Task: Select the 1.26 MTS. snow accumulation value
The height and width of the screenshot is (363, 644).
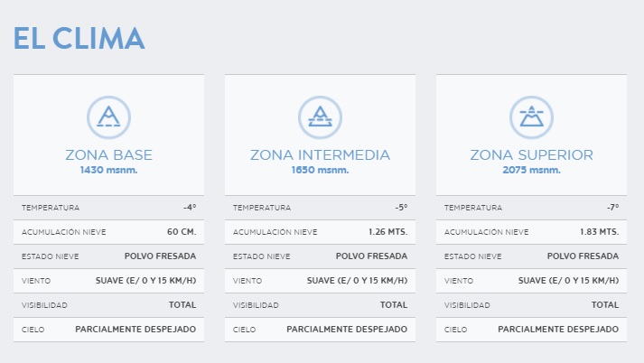Action: tap(387, 232)
